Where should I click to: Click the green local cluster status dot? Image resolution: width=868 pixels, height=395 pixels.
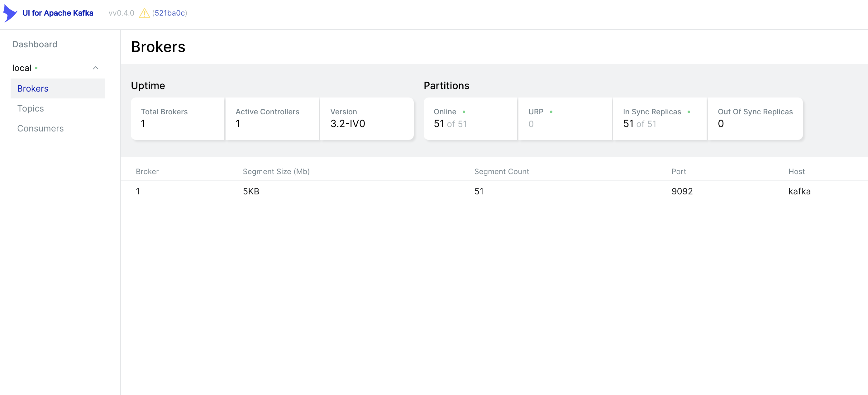pyautogui.click(x=36, y=68)
